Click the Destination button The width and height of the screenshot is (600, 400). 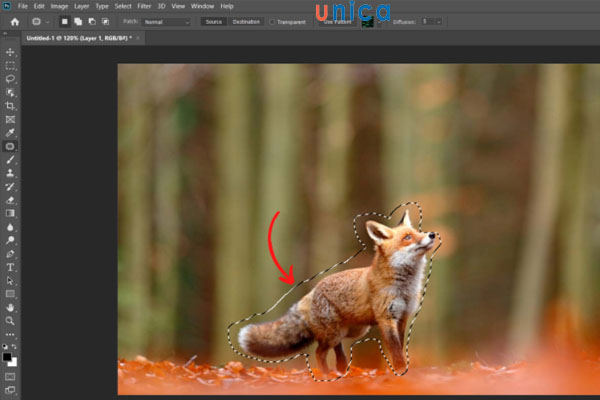245,21
